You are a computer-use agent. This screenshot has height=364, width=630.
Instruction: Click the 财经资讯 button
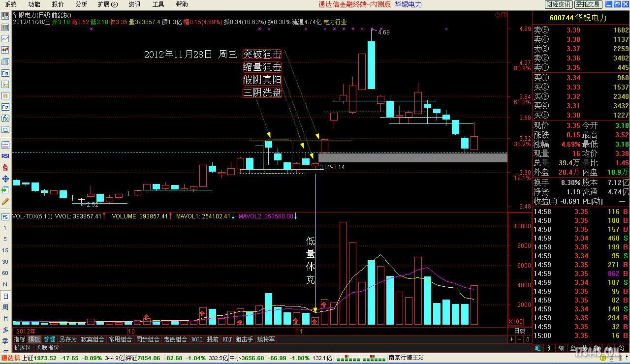pos(559,4)
